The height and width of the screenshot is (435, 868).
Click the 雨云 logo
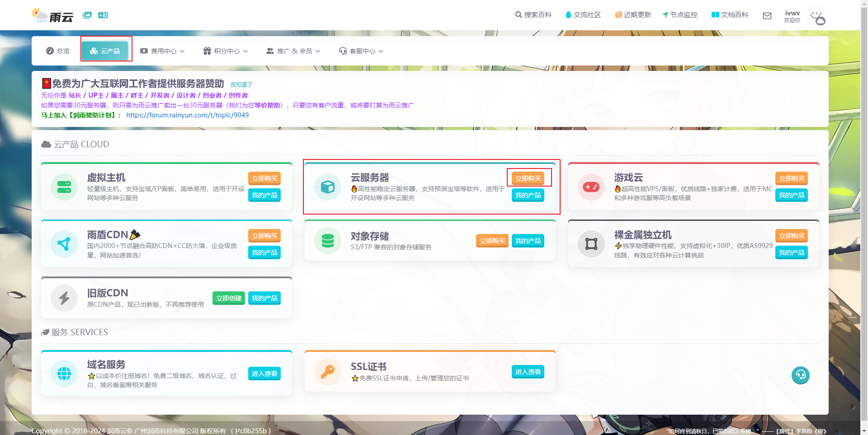click(51, 15)
